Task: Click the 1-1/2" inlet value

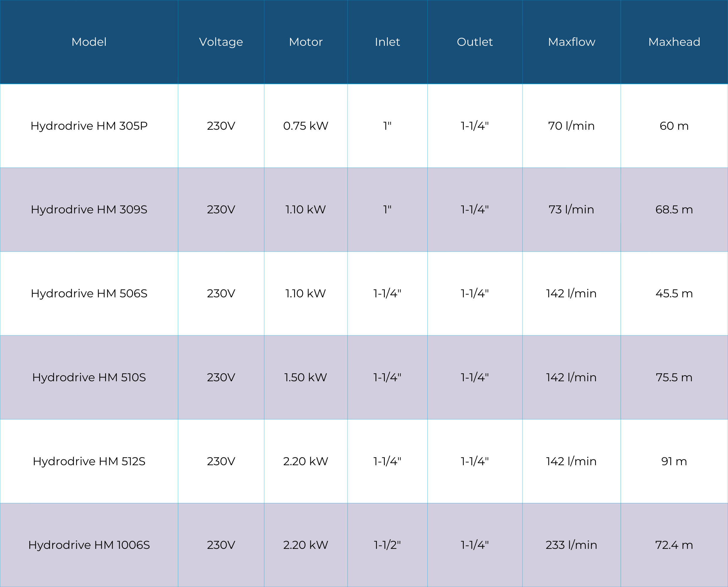Action: [x=387, y=545]
